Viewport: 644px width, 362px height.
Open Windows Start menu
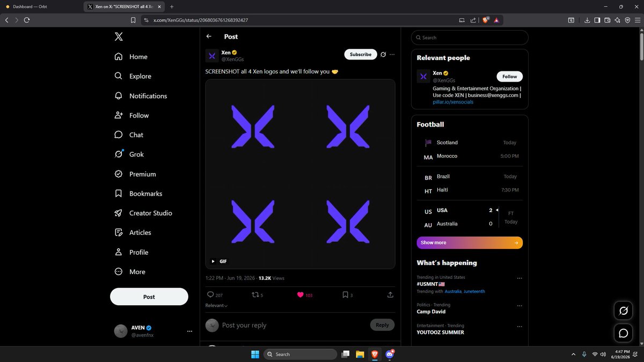click(255, 354)
